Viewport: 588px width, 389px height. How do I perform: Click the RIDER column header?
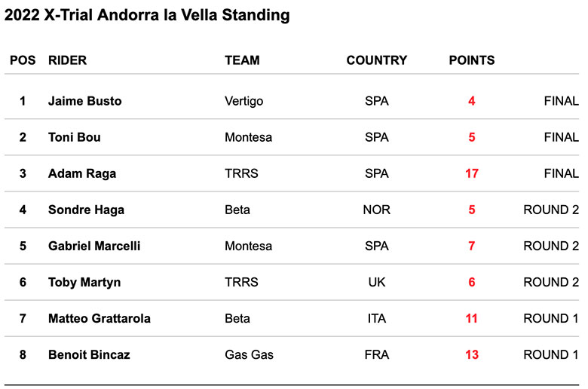point(67,60)
